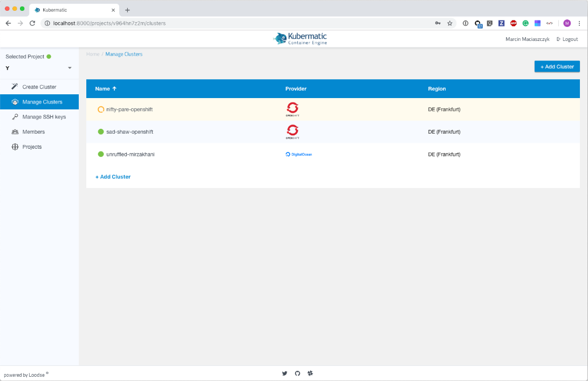Image resolution: width=588 pixels, height=381 pixels.
Task: Toggle the Name column sort arrow
Action: [114, 88]
